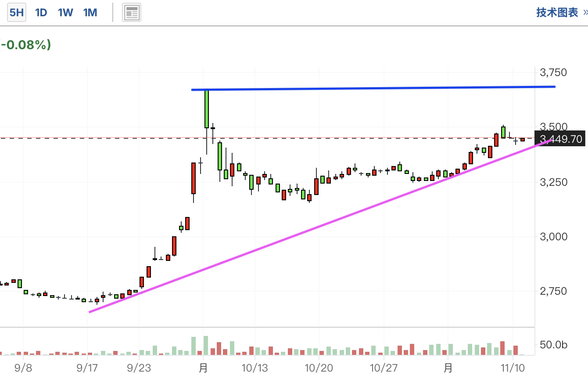588x383 pixels.
Task: Click the 2,750 price axis label
Action: [553, 291]
